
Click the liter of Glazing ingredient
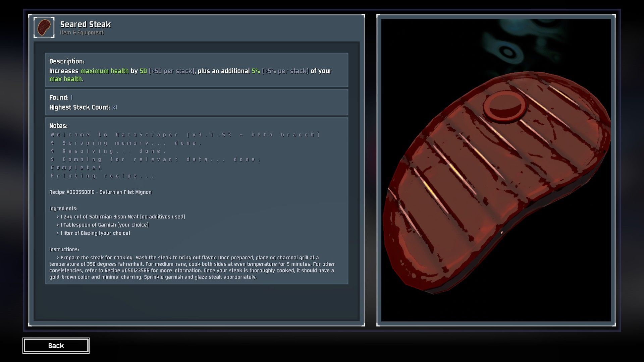click(95, 233)
